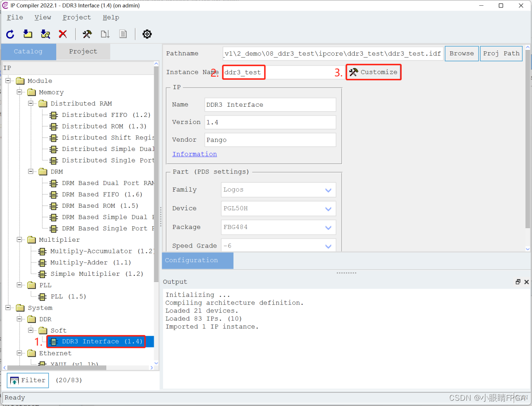This screenshot has height=406, width=532.
Task: Click the chip icon beside DRM Based ROM (1.5)
Action: [x=54, y=206]
